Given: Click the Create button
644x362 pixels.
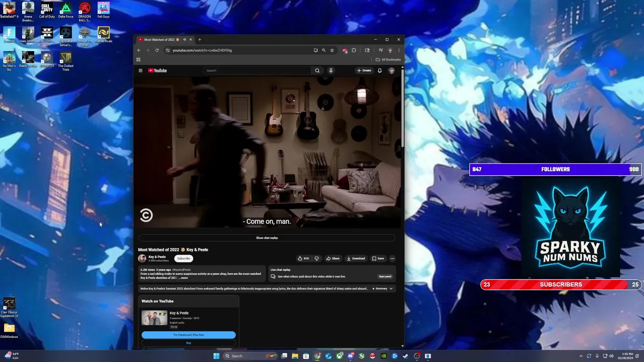Looking at the screenshot, I should coord(364,70).
